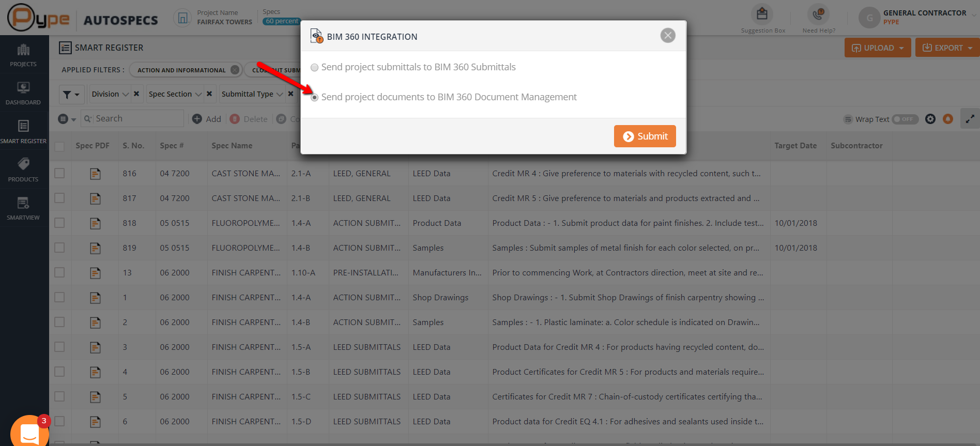Sort by the Target Date column header
Viewport: 980px width, 446px height.
[795, 146]
